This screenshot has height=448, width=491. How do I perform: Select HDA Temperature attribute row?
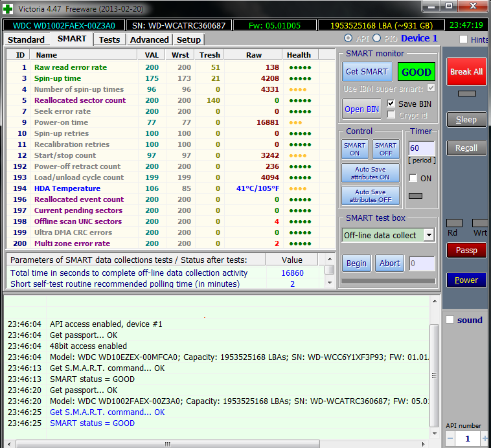pyautogui.click(x=170, y=188)
